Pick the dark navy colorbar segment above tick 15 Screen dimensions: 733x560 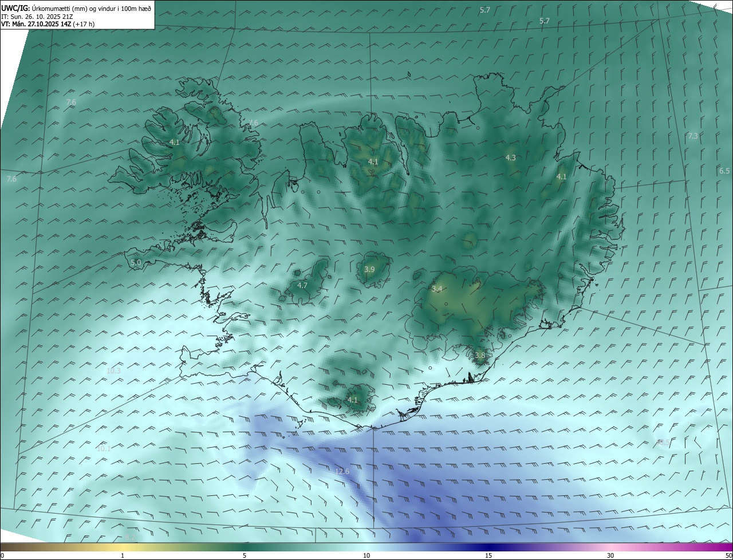[488, 547]
